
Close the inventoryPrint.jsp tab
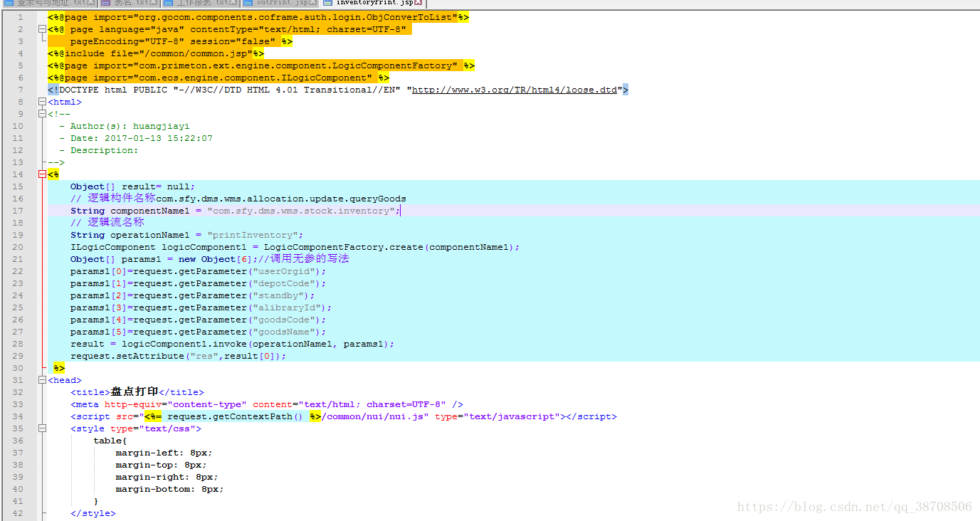(418, 3)
